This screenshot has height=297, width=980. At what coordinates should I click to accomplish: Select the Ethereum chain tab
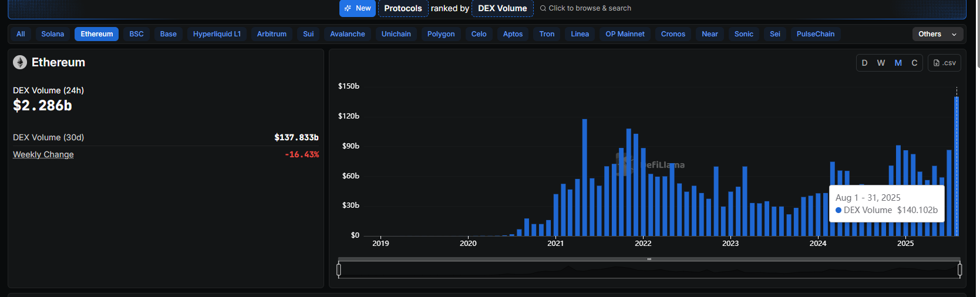click(97, 34)
